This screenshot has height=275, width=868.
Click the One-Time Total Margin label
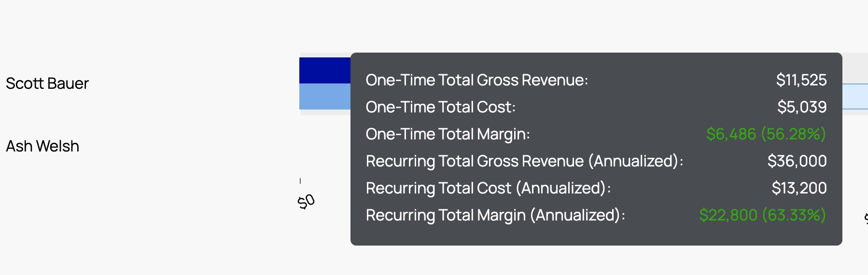tap(448, 134)
